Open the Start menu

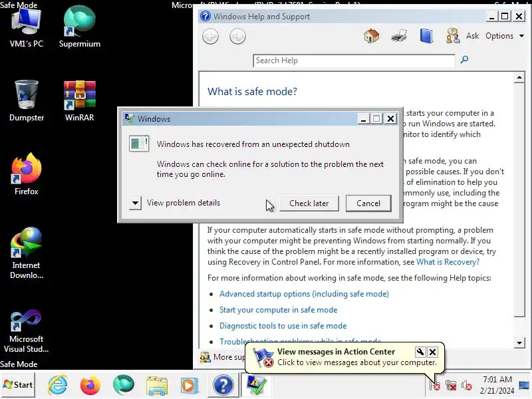point(18,385)
